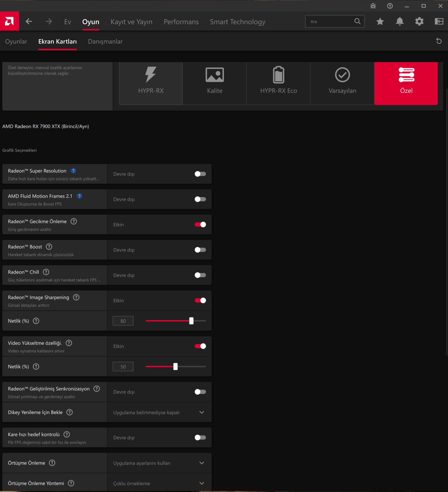448x492 pixels.
Task: Select Ekran Kartları sub-tab
Action: tap(58, 41)
